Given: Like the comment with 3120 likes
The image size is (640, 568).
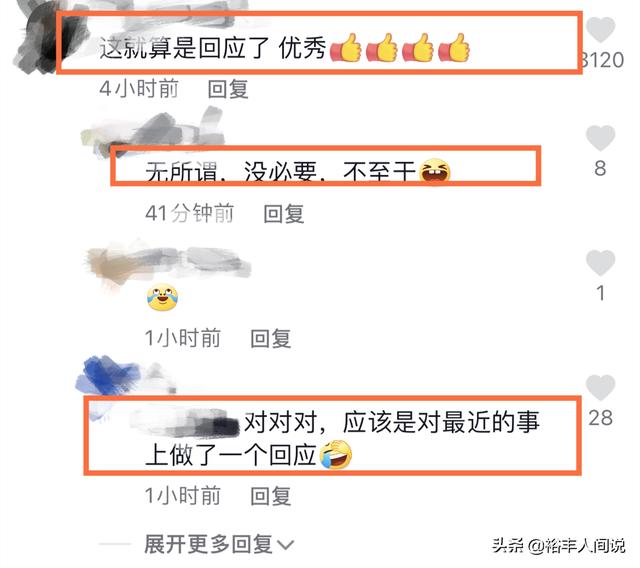Looking at the screenshot, I should pos(600,30).
